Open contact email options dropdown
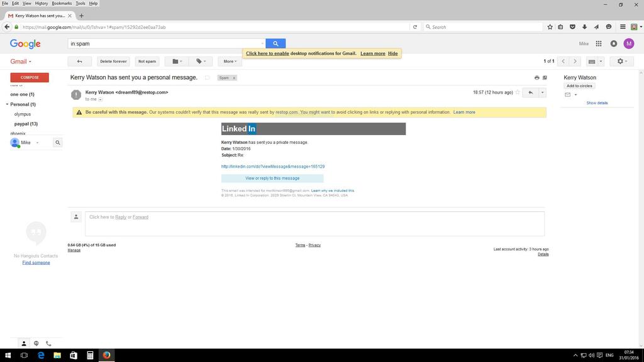The image size is (644, 362). pyautogui.click(x=575, y=95)
